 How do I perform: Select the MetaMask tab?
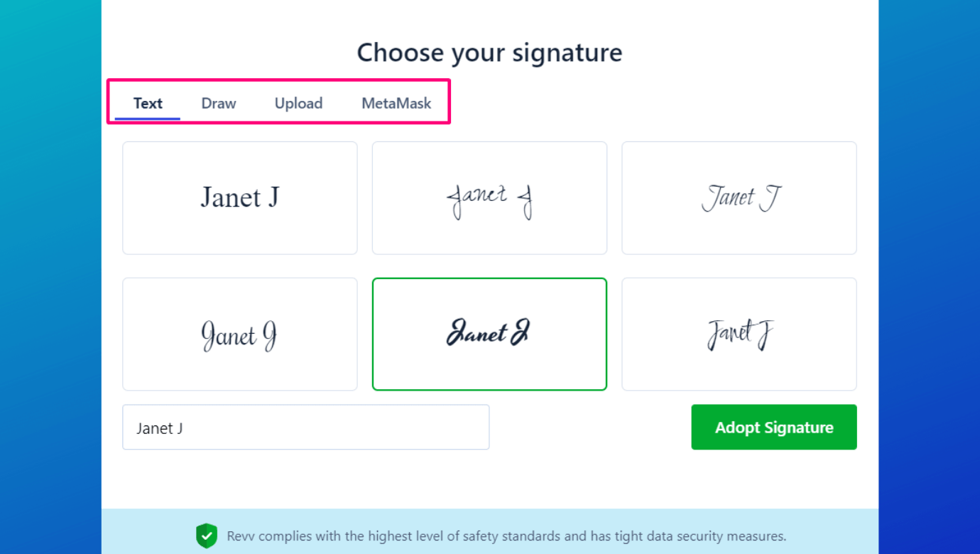pyautogui.click(x=396, y=103)
